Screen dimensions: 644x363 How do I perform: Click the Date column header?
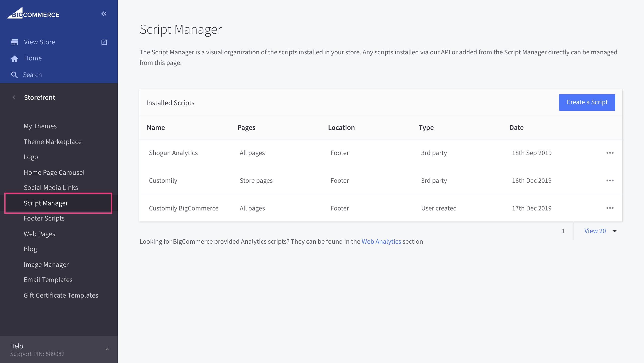tap(516, 128)
